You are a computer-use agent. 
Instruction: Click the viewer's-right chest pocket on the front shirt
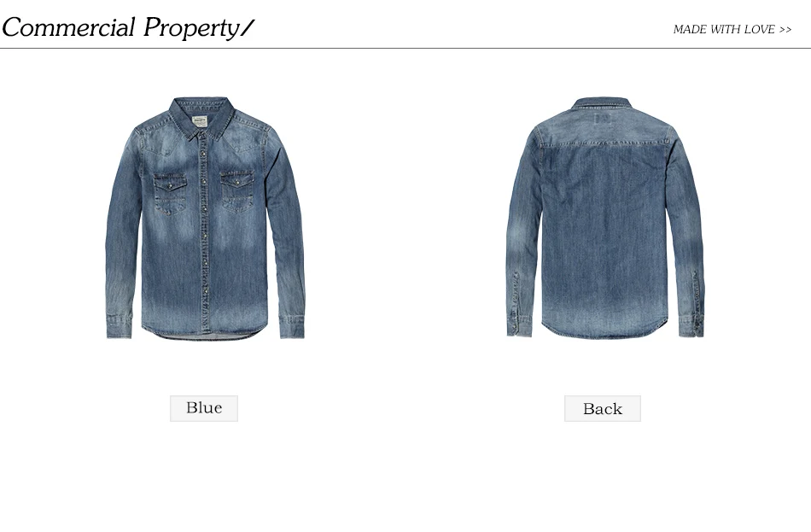coord(237,191)
